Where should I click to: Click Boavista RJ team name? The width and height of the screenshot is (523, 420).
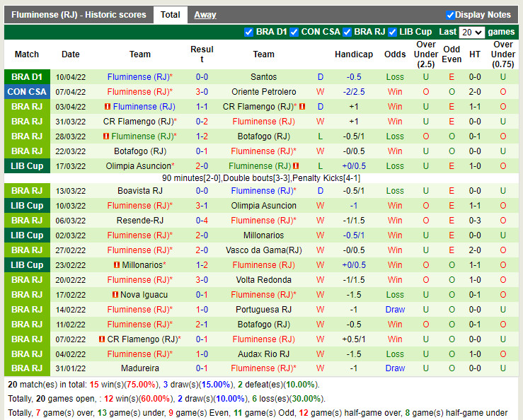(139, 191)
